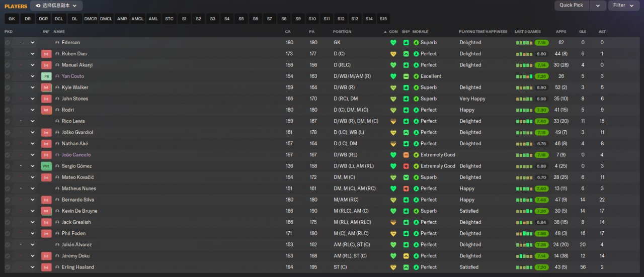This screenshot has height=277, width=644.
Task: Click Rodri's last 5 games form bars
Action: click(x=524, y=110)
